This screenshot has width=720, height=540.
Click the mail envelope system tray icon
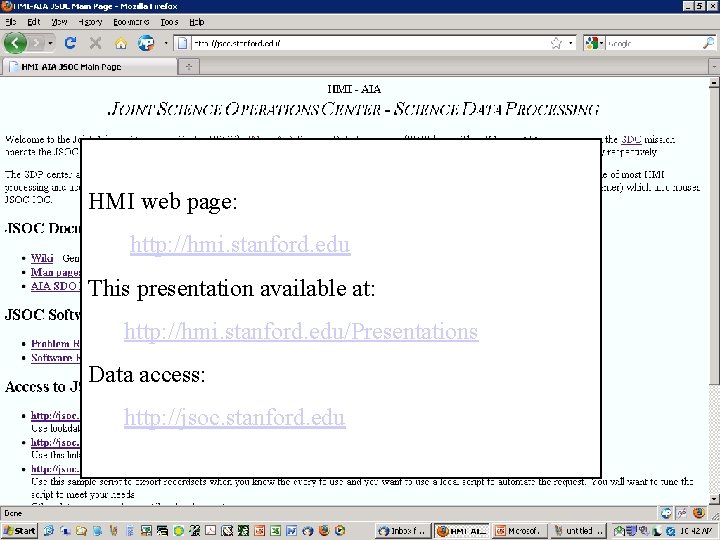tap(619, 531)
